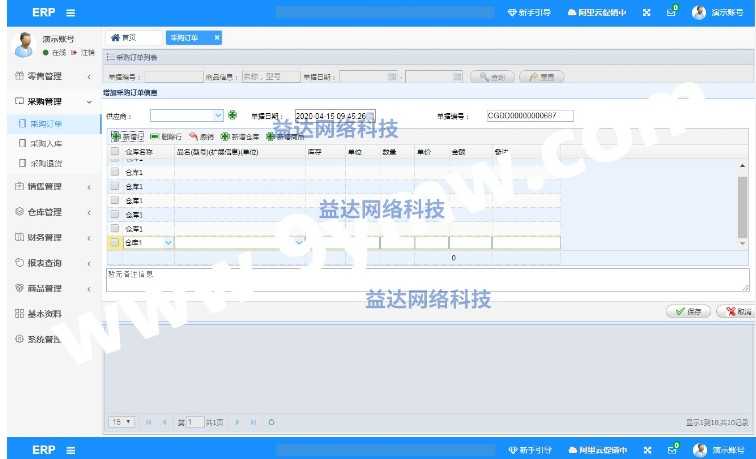Click the ERP logo in the top bar
Screen dimensions: 756x459
(43, 12)
